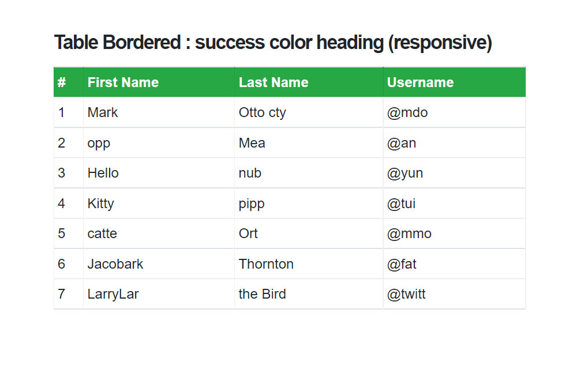The height and width of the screenshot is (392, 577).
Task: Click the # column header
Action: [x=69, y=82]
